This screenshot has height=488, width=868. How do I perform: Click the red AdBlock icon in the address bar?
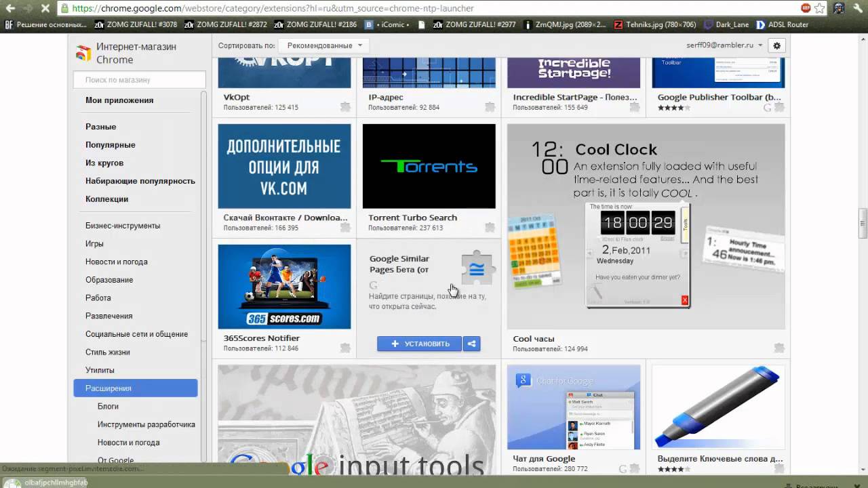806,8
